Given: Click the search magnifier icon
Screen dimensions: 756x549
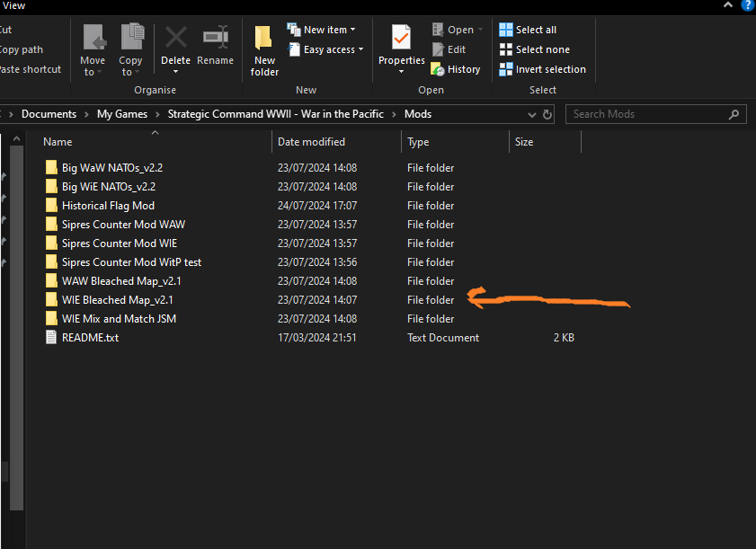Looking at the screenshot, I should click(734, 114).
